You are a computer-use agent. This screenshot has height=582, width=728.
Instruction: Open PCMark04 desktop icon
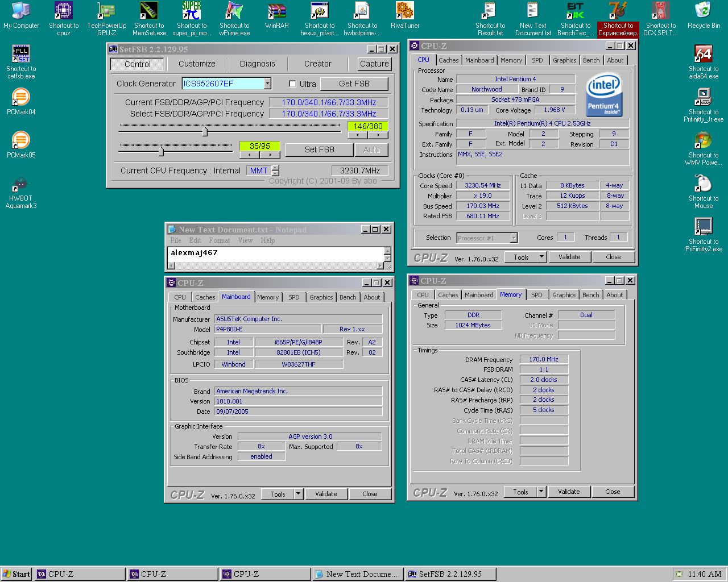(21, 102)
